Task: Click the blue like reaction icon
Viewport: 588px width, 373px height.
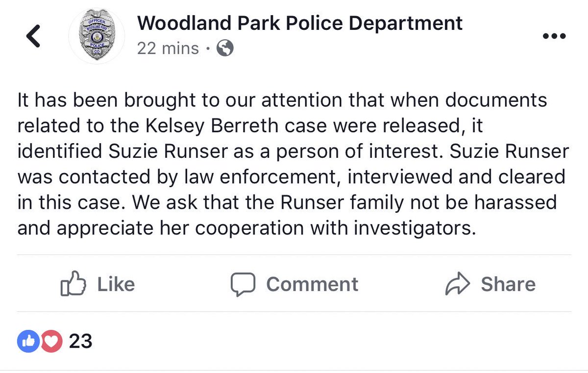Action: 29,341
